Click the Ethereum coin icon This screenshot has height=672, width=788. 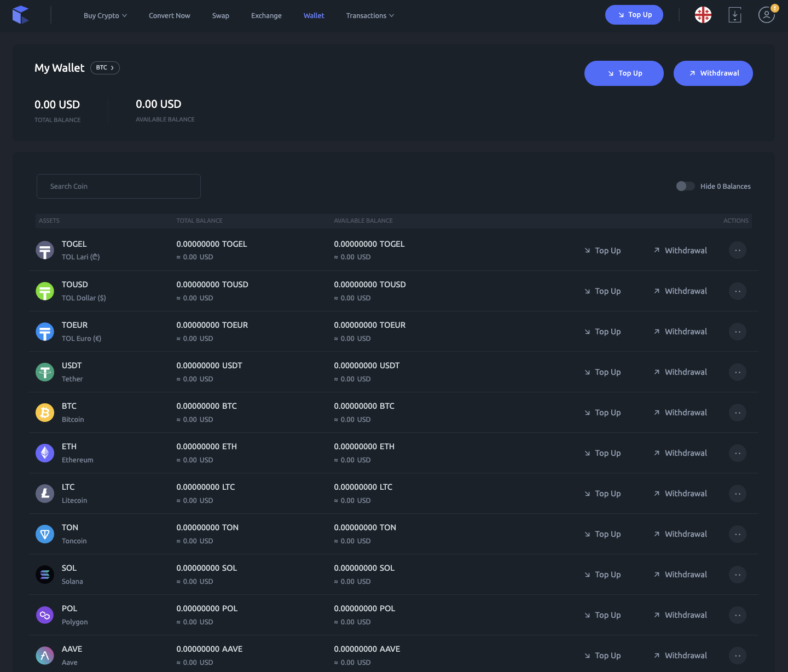[x=45, y=453]
